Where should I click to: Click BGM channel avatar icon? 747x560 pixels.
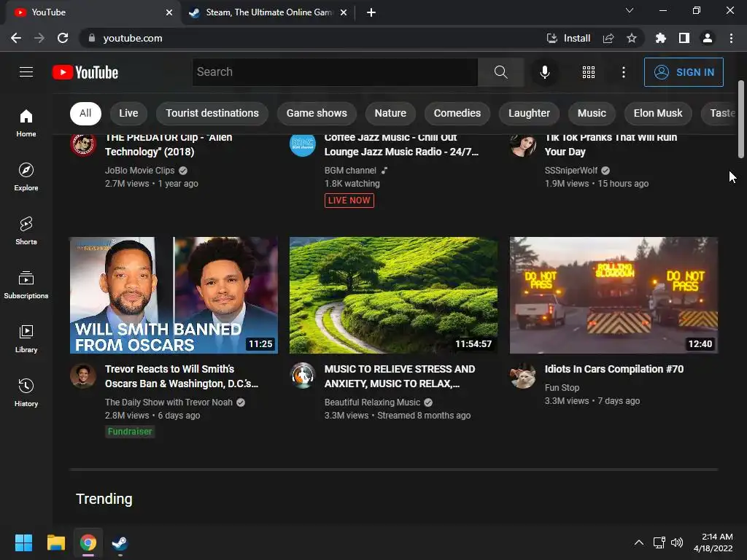[x=303, y=144]
